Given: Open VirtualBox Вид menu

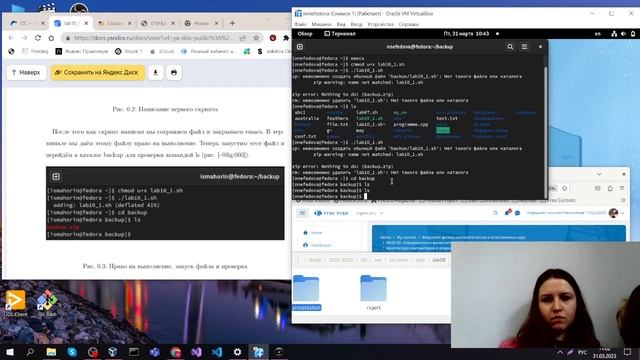Looking at the screenshot, I should (341, 24).
